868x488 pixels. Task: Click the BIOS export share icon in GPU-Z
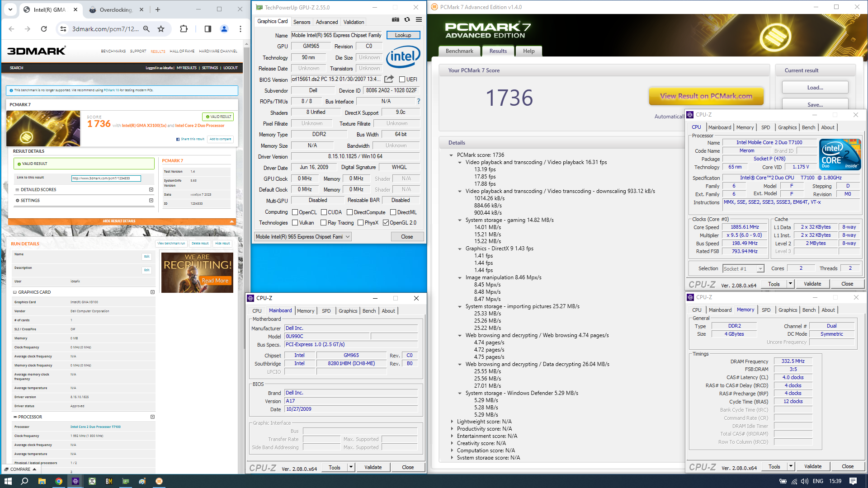point(389,79)
